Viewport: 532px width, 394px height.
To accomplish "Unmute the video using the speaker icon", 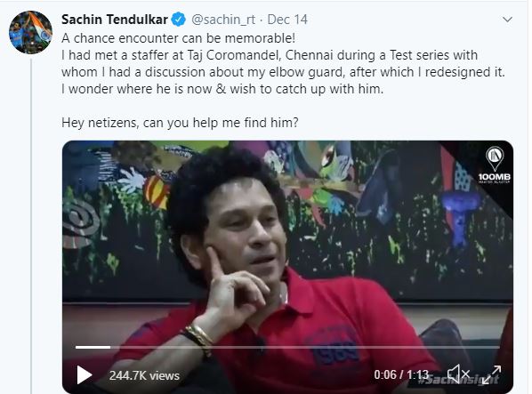I will coord(458,374).
